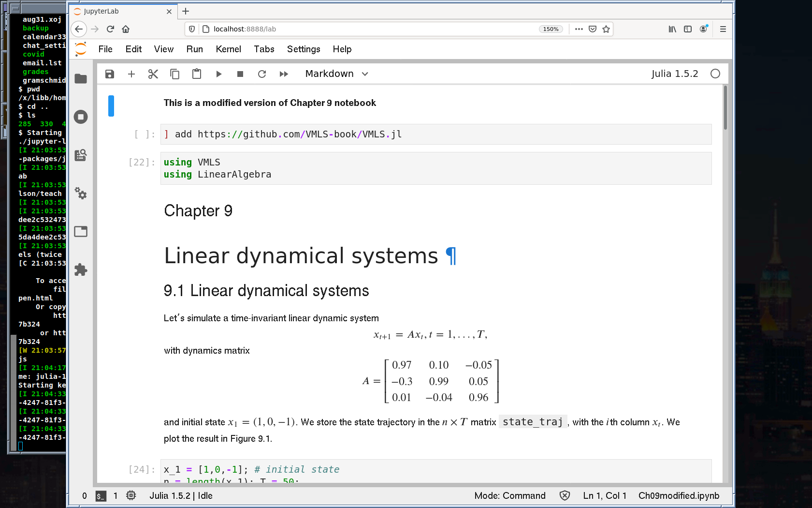The image size is (812, 508).
Task: Copy the selected cell
Action: point(174,74)
